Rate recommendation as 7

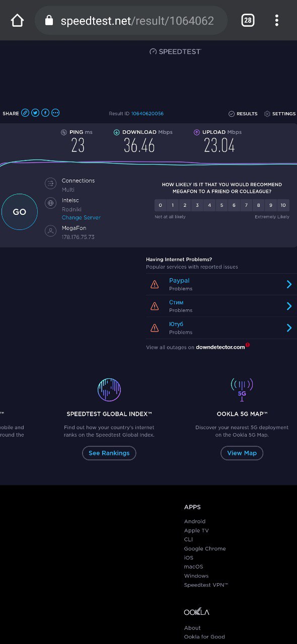[246, 205]
